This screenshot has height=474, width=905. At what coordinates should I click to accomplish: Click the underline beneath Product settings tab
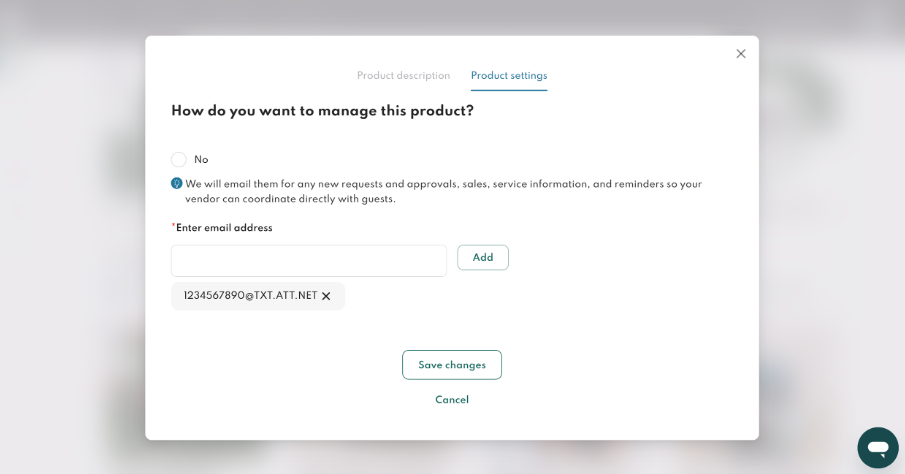click(509, 90)
